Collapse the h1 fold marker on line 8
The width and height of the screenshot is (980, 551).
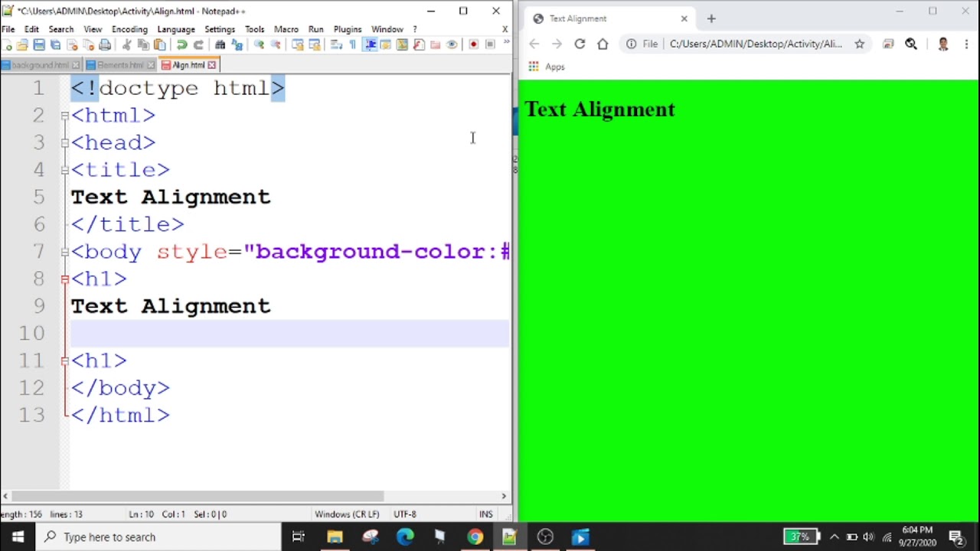(x=64, y=279)
